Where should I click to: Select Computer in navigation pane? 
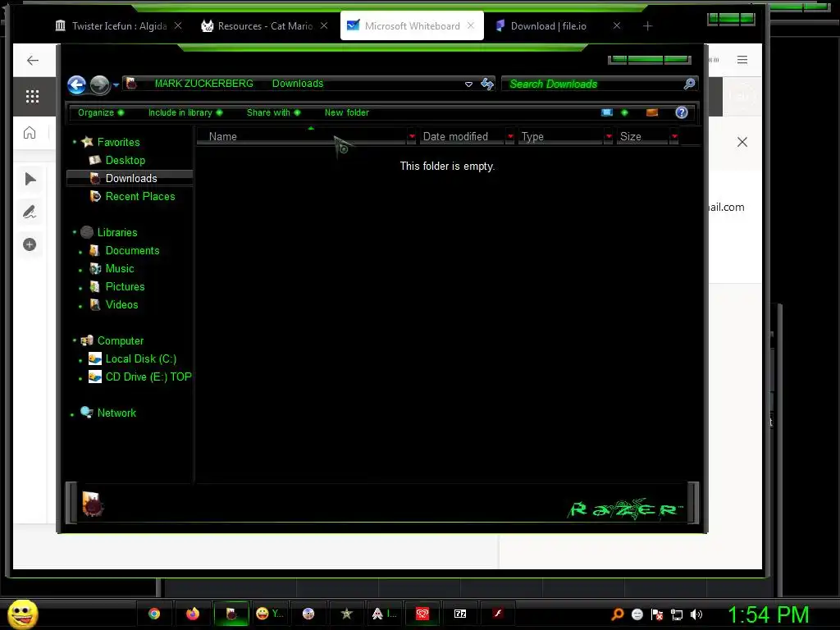120,340
